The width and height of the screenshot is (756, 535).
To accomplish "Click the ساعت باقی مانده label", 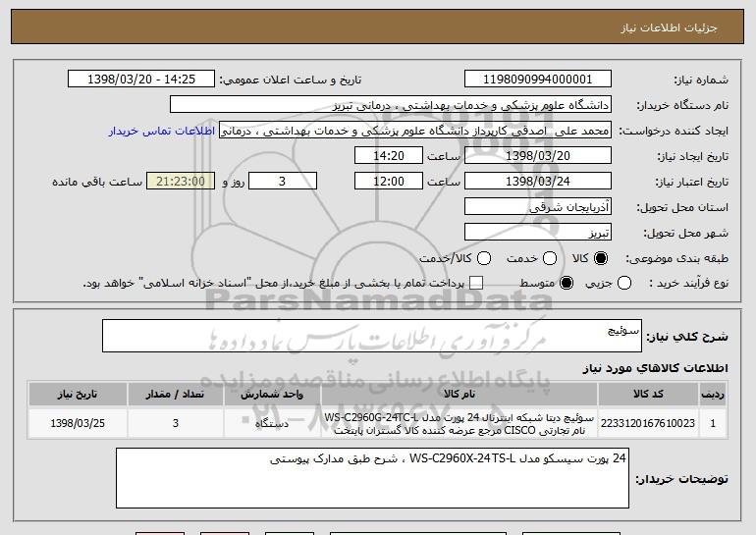I will [x=97, y=182].
